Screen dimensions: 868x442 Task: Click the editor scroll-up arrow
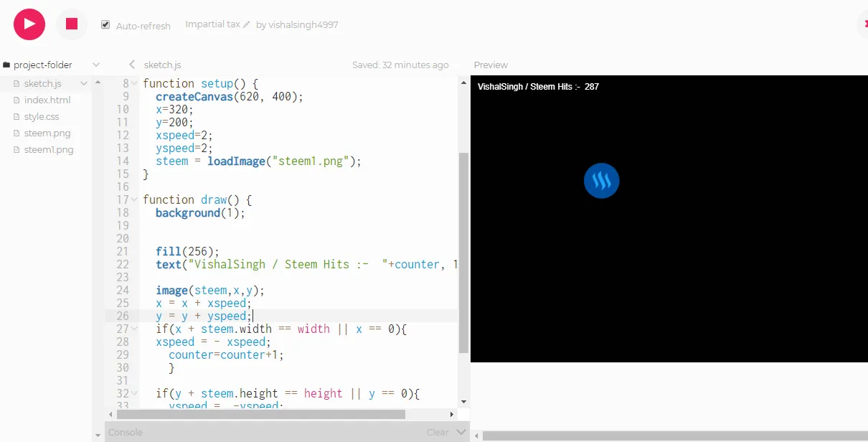(x=463, y=82)
